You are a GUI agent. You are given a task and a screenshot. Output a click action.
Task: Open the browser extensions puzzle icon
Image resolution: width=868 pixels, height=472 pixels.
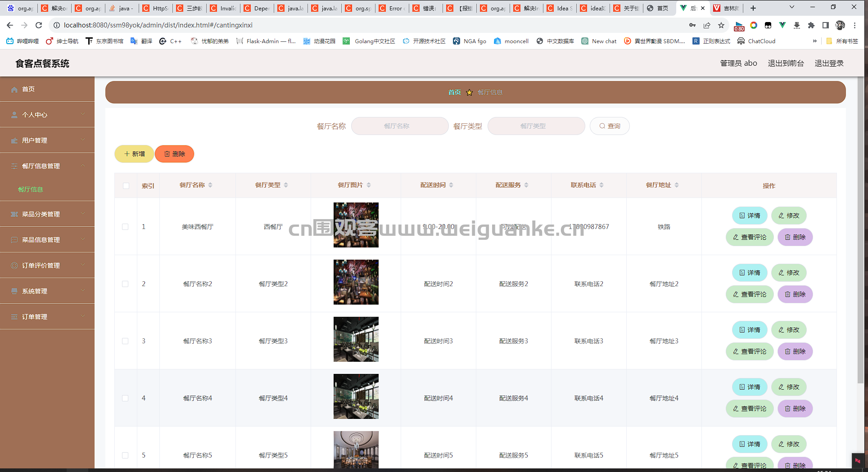coord(811,25)
